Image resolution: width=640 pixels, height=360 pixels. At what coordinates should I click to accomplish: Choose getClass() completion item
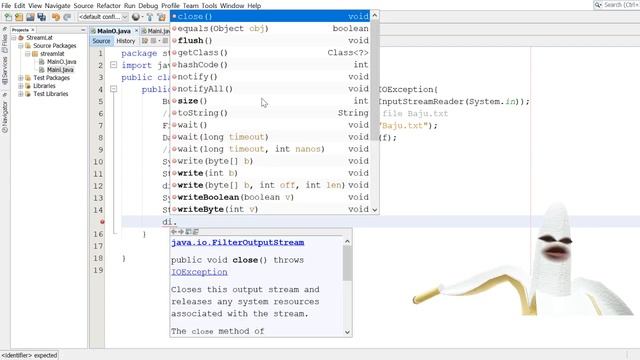pos(270,53)
